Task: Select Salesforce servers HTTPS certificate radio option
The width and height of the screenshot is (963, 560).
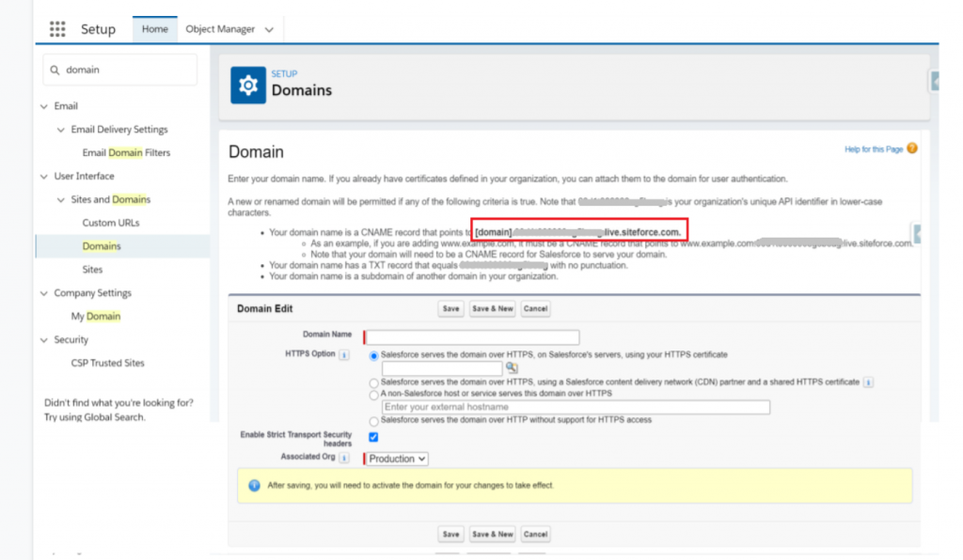Action: 374,355
